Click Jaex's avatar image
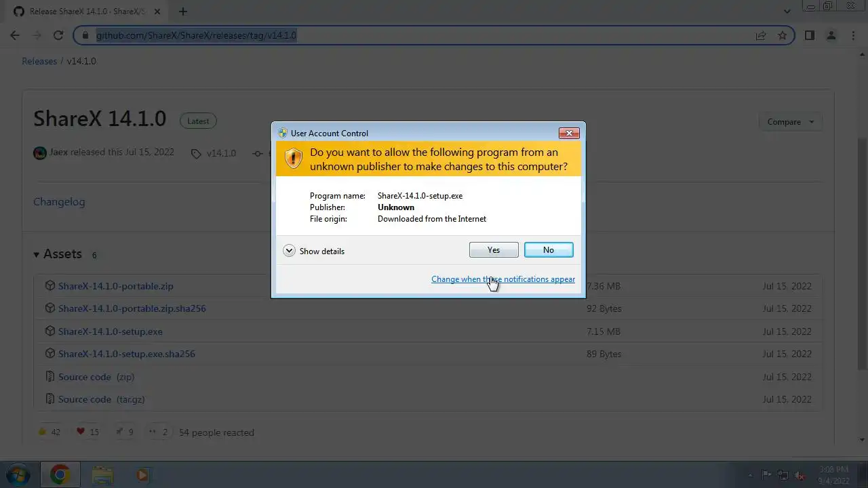The height and width of the screenshot is (488, 868). tap(40, 153)
